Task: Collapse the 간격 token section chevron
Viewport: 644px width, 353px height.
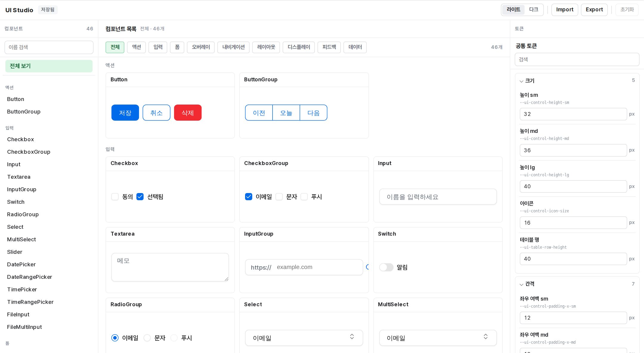Action: pos(521,284)
